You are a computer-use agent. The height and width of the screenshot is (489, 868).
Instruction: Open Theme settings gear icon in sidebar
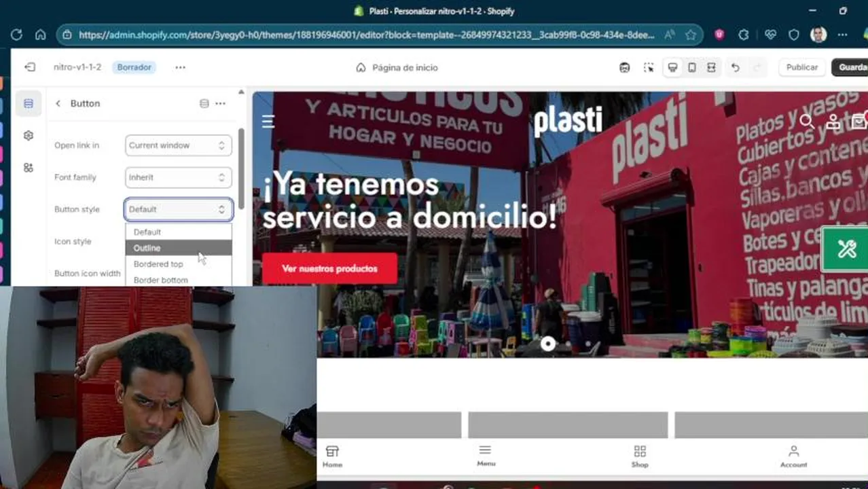(28, 135)
